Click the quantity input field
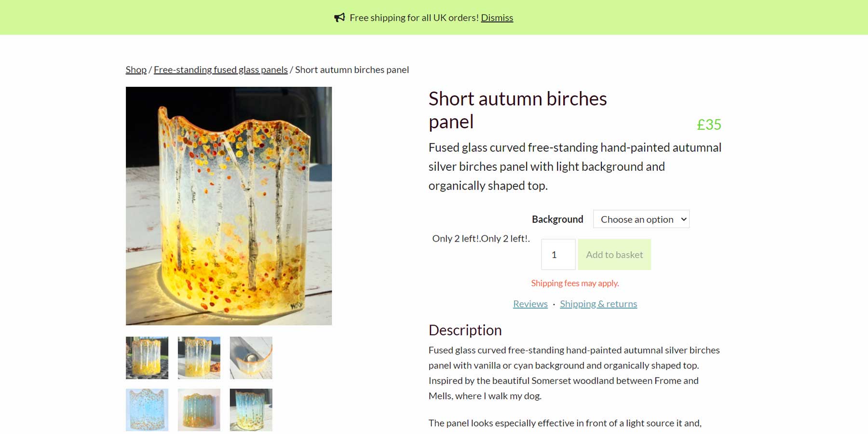 [x=558, y=254]
